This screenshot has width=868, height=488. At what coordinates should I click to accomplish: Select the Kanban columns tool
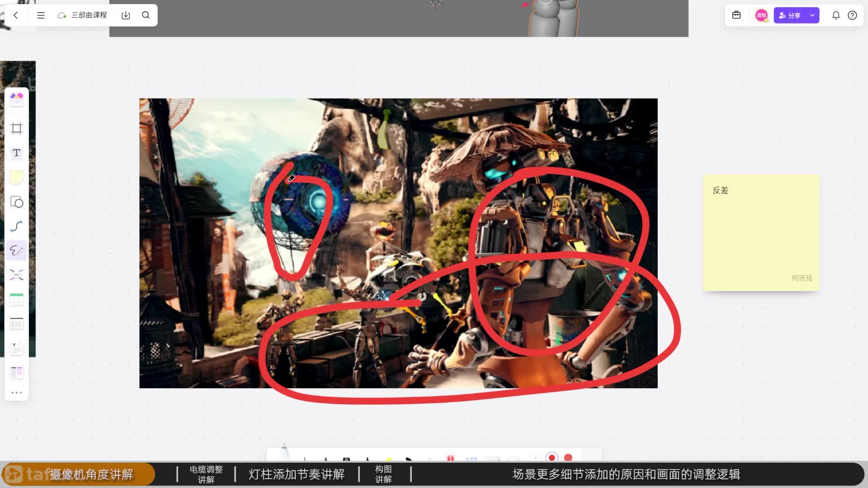17,372
